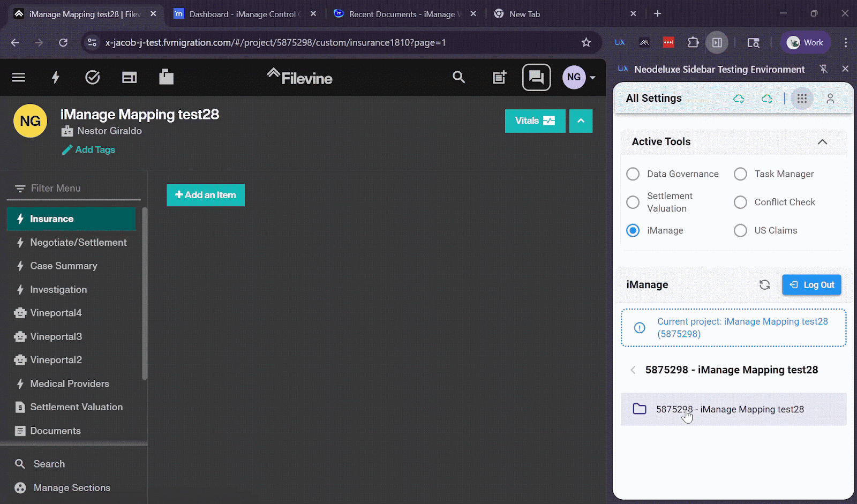Toggle the browser side panel icon
Viewport: 857px width, 504px height.
[x=717, y=43]
